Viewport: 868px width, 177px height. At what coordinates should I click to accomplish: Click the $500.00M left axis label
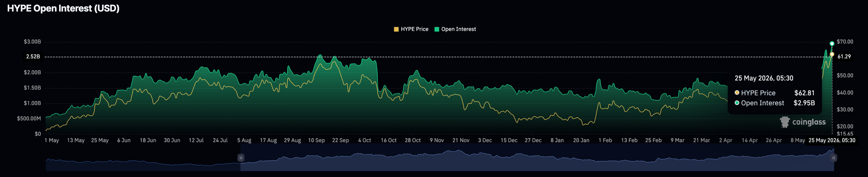click(29, 118)
